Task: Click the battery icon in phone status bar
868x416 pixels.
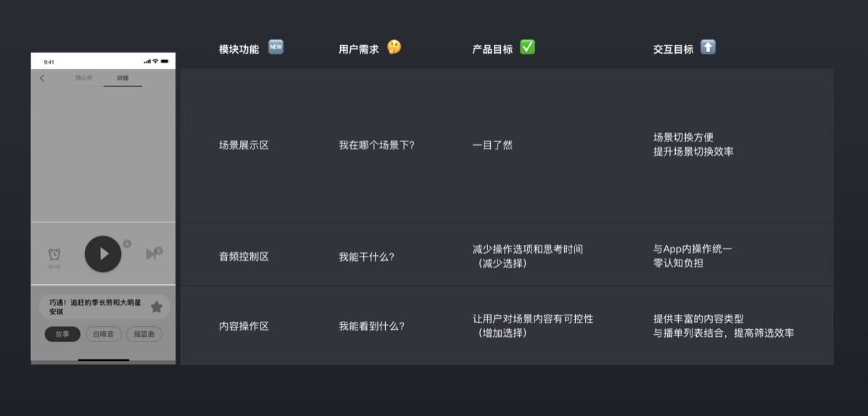Action: click(x=165, y=62)
